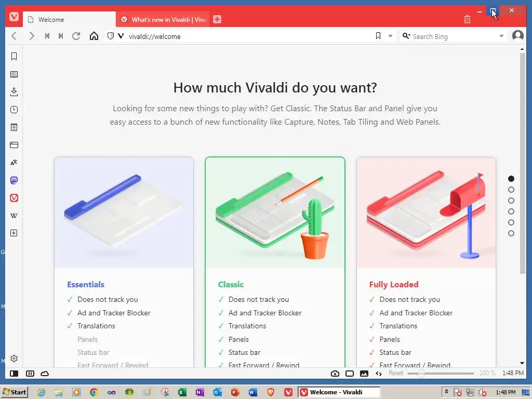The width and height of the screenshot is (532, 399).
Task: Toggle the side panel from status bar
Action: point(14,373)
